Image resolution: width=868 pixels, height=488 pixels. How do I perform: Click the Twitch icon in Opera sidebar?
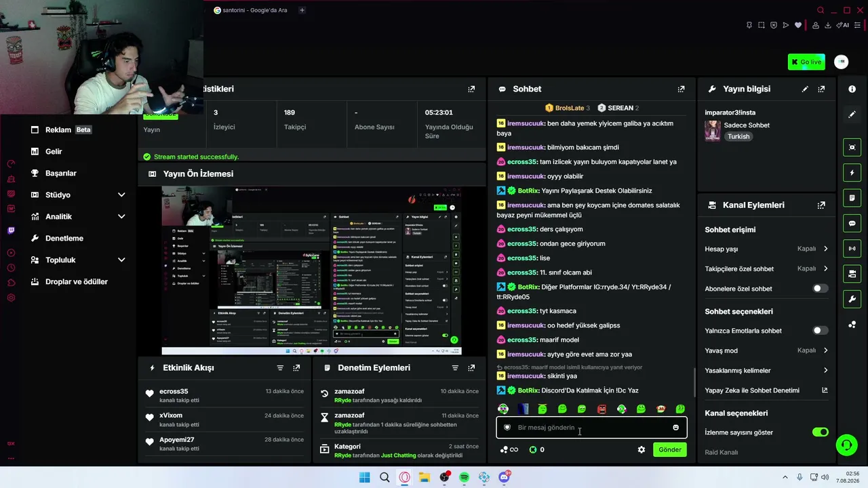pyautogui.click(x=11, y=230)
